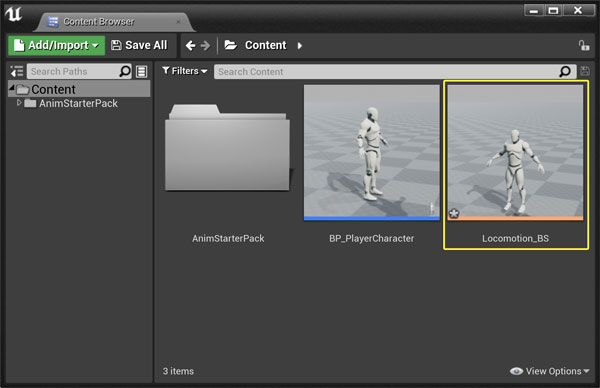This screenshot has width=600, height=388.
Task: Toggle the Content Browser lock icon
Action: click(x=584, y=46)
